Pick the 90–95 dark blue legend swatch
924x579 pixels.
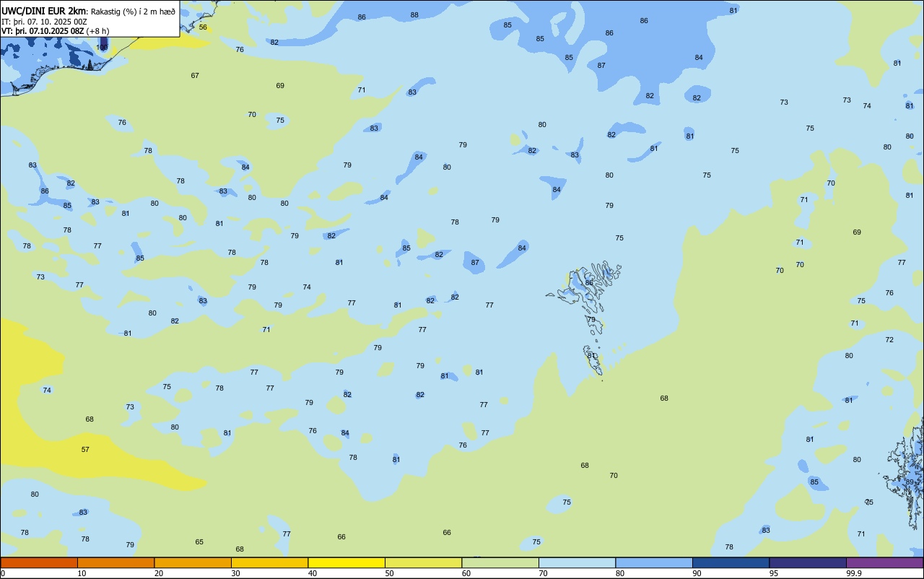(731, 562)
